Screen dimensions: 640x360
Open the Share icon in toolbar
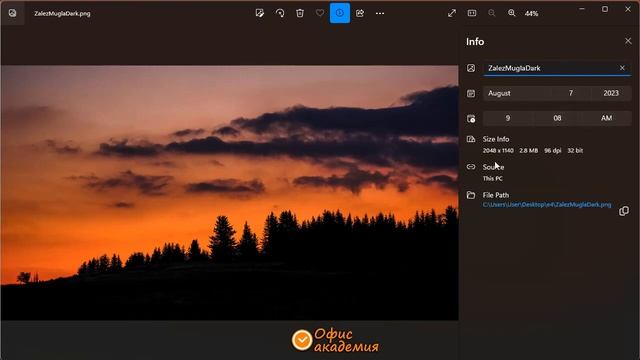click(x=360, y=13)
